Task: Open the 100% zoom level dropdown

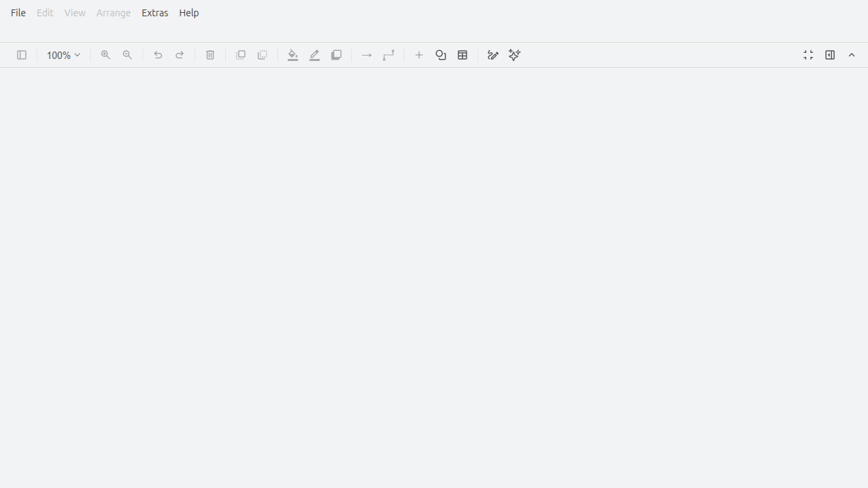Action: click(x=63, y=55)
